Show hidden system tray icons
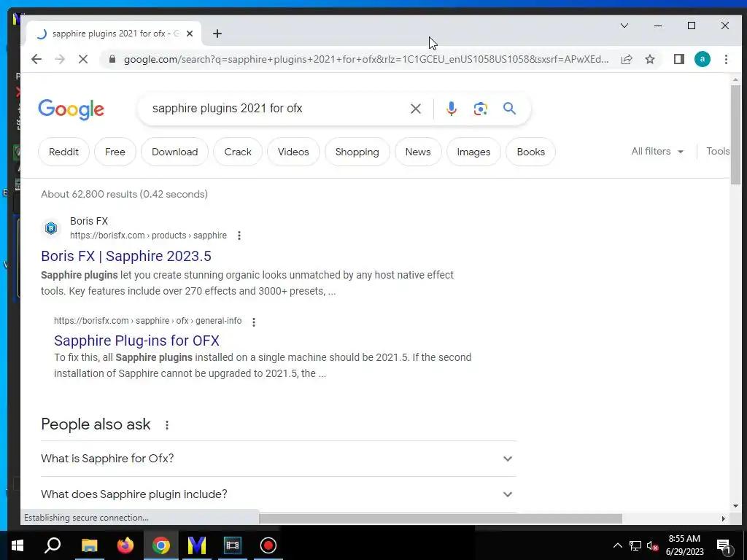Image resolution: width=747 pixels, height=560 pixels. [617, 545]
